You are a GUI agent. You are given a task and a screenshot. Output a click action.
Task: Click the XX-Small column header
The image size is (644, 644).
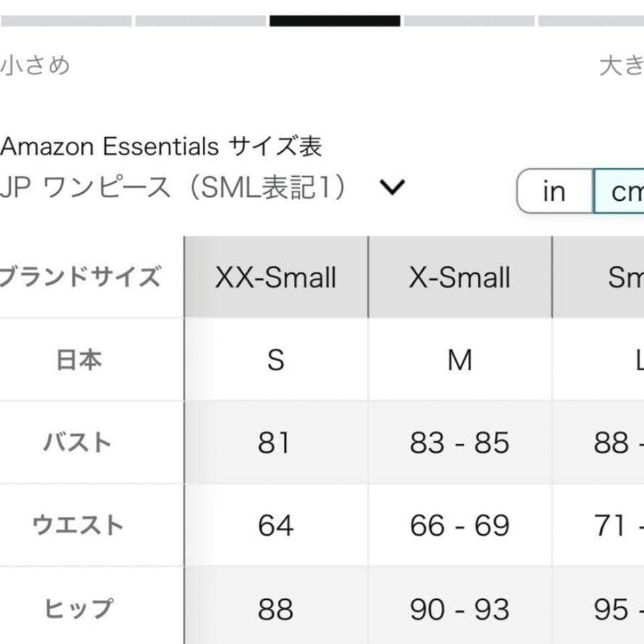tap(276, 277)
